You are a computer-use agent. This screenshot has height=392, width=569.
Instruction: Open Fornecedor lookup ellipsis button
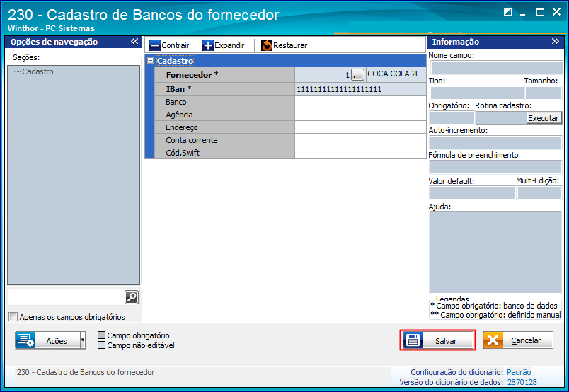(x=357, y=75)
